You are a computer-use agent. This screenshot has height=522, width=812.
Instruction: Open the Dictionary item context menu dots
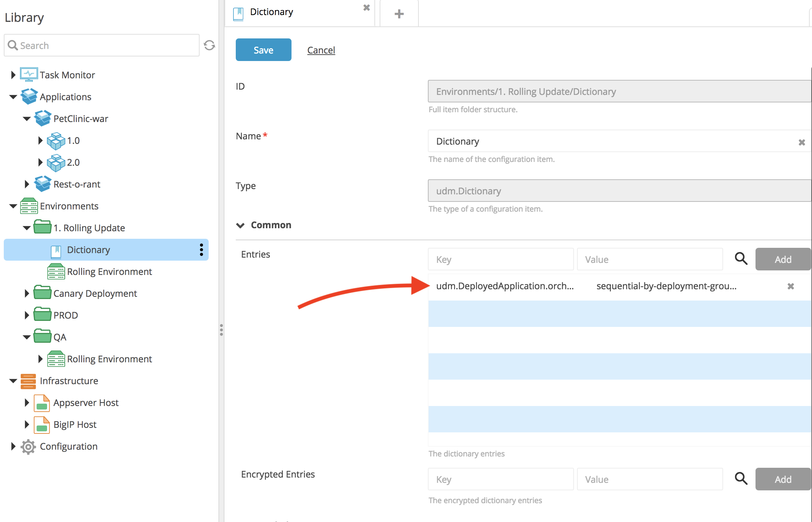[201, 250]
